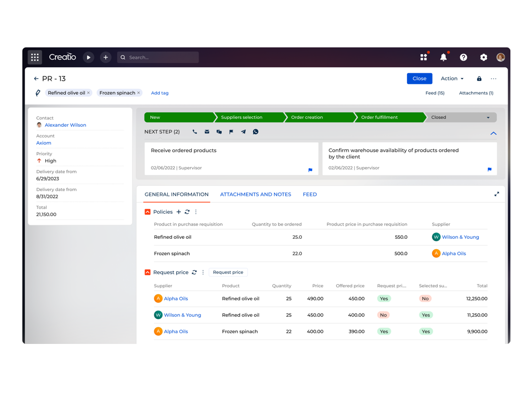
Task: Select the send/Telegram icon in Next Step bar
Action: pos(243,132)
